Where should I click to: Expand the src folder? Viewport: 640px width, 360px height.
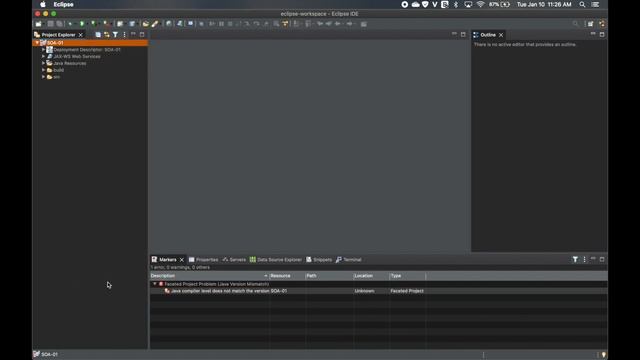(x=43, y=77)
